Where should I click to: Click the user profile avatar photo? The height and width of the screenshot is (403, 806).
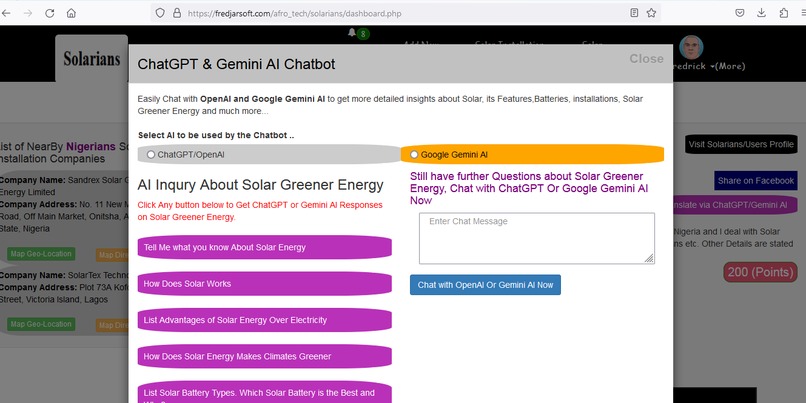[691, 47]
